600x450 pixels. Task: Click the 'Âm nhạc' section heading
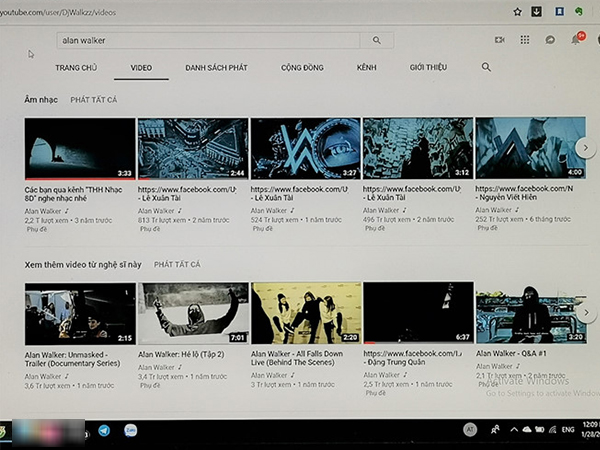(x=41, y=100)
